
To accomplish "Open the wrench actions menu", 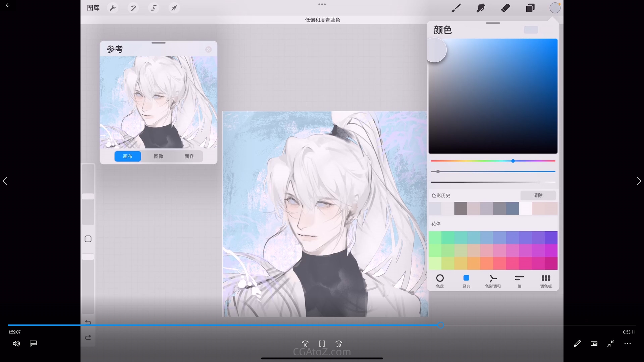I will pos(113,8).
